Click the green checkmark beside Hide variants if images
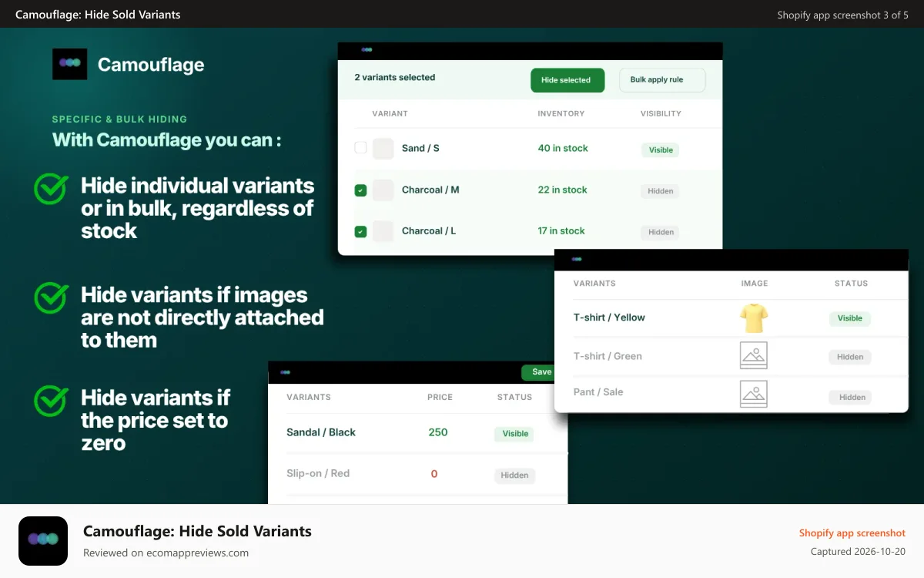924x578 pixels. (52, 297)
